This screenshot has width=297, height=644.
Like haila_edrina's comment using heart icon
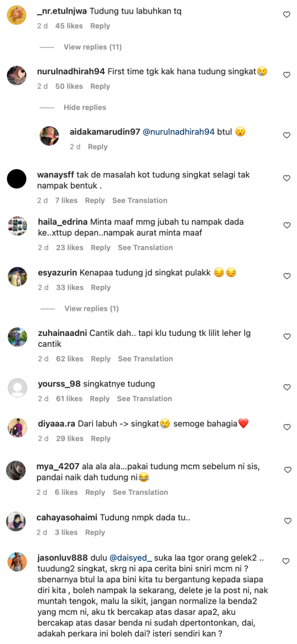point(287,225)
